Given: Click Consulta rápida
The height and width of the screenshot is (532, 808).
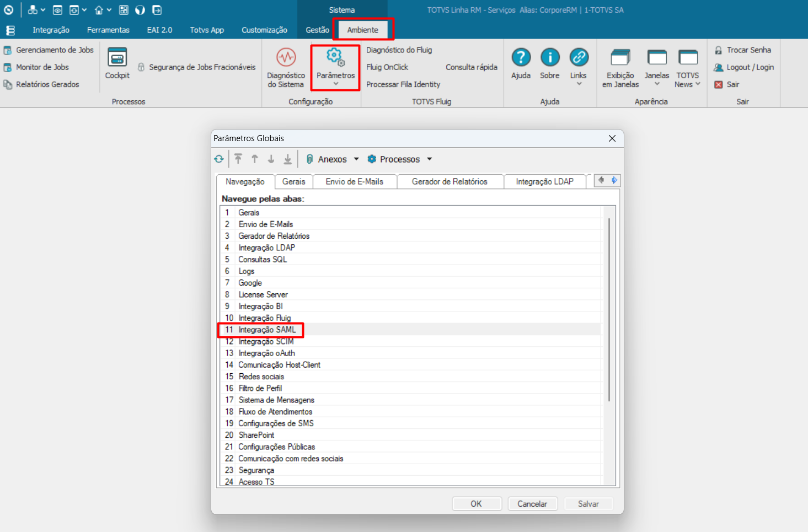Looking at the screenshot, I should pos(472,67).
